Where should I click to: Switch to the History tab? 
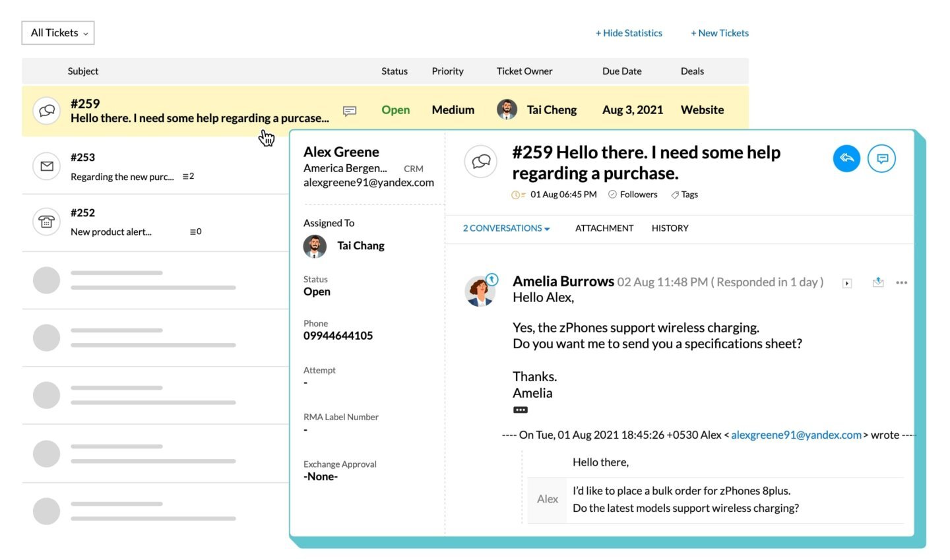pyautogui.click(x=670, y=228)
